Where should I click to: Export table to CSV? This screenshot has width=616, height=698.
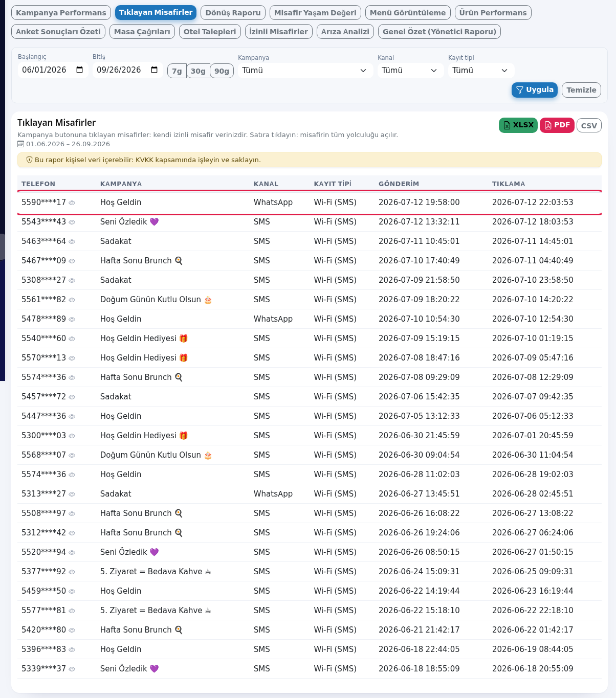click(589, 126)
